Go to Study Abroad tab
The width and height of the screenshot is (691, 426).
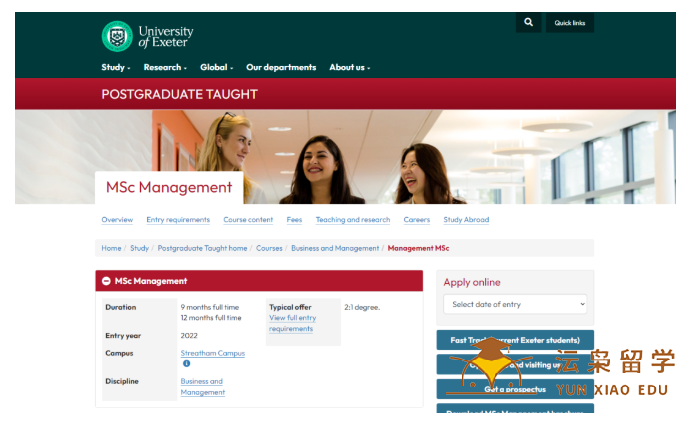pos(466,219)
